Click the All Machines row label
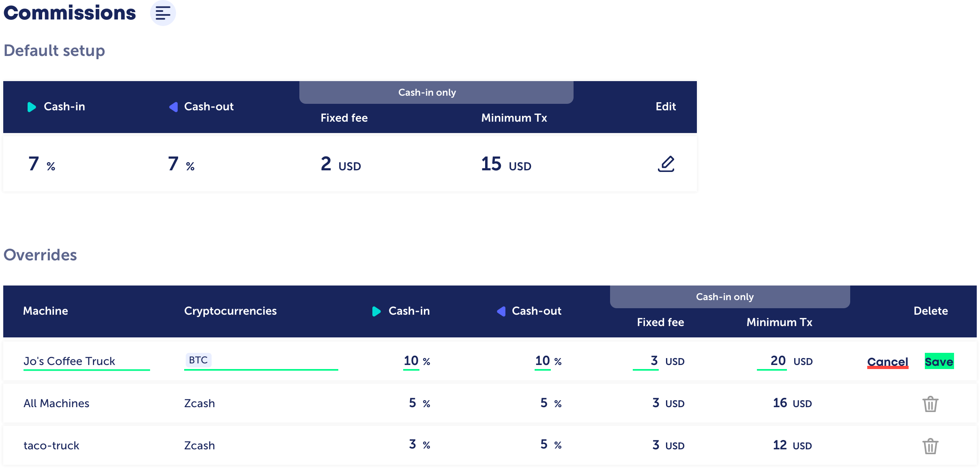980x468 pixels. (56, 403)
